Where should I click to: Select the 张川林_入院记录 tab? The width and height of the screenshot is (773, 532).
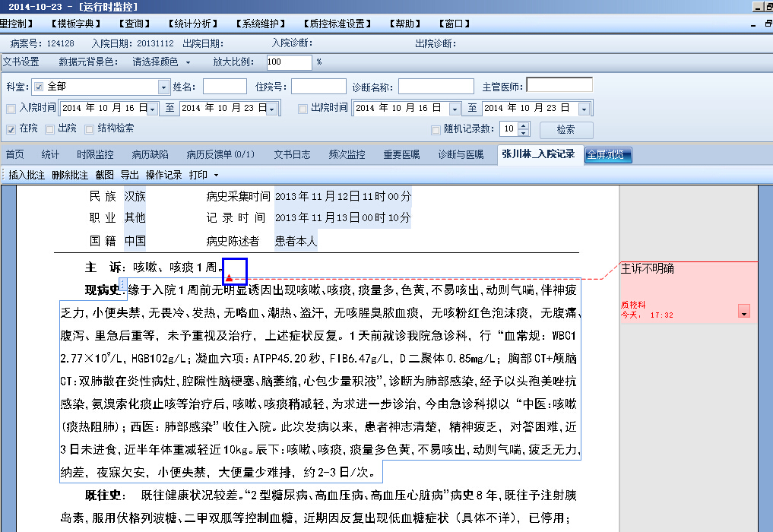[538, 154]
